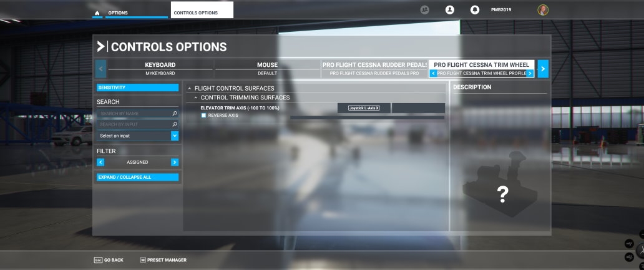This screenshot has height=270, width=644.
Task: Open the Sensitivity settings
Action: [137, 87]
